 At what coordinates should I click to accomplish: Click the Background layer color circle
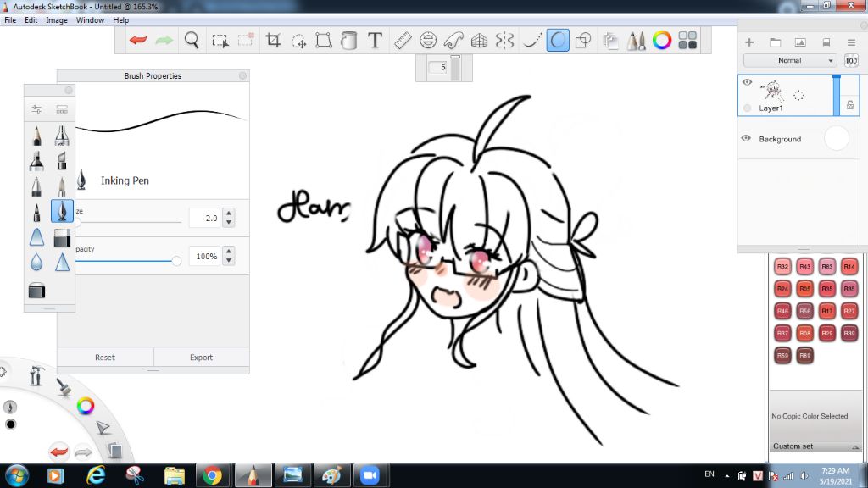pos(836,138)
